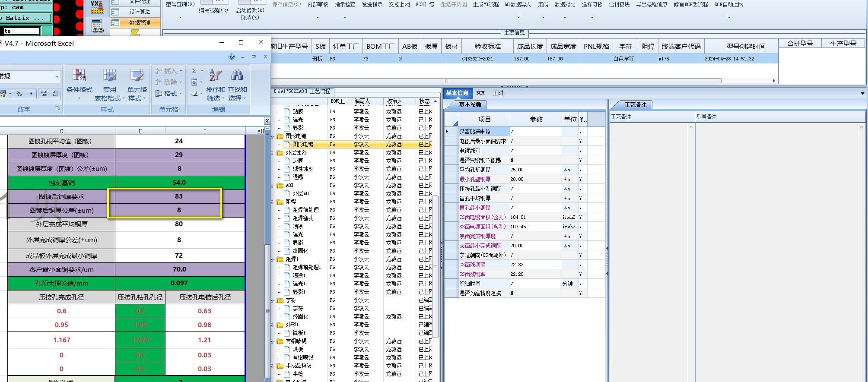The width and height of the screenshot is (868, 382).
Task: Collapse the 阻焊1 tree node
Action: [273, 259]
